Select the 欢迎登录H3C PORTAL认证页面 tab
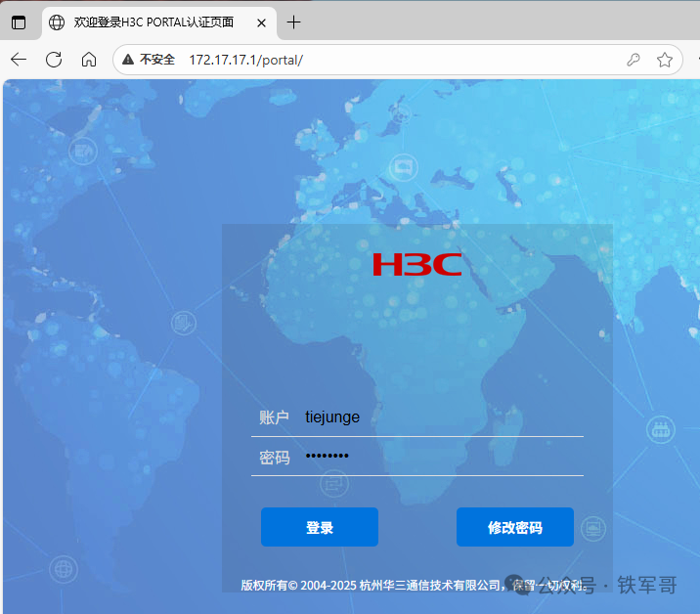Viewport: 700px width, 614px height. coord(152,22)
